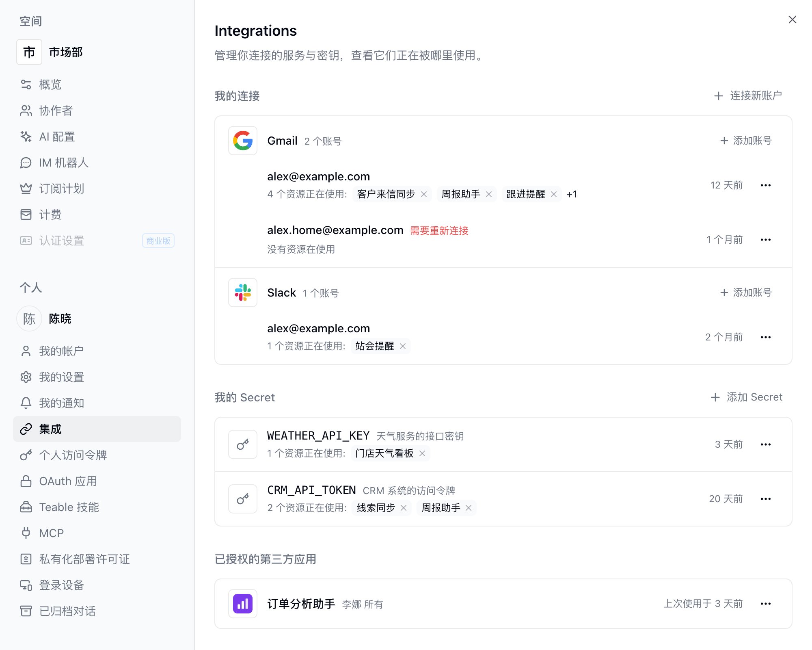Viewport: 812px width, 650px height.
Task: Remove 站会提醒 tag from Slack account
Action: click(x=403, y=346)
